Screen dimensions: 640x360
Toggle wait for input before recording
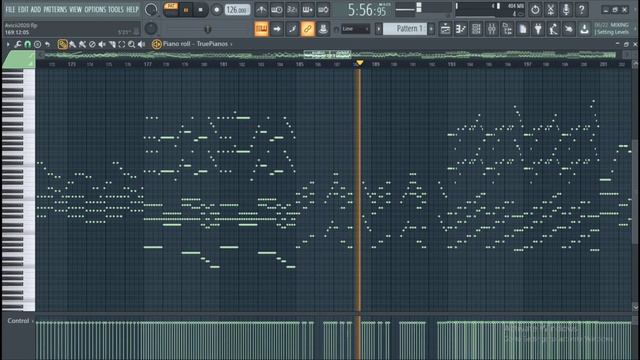[277, 10]
